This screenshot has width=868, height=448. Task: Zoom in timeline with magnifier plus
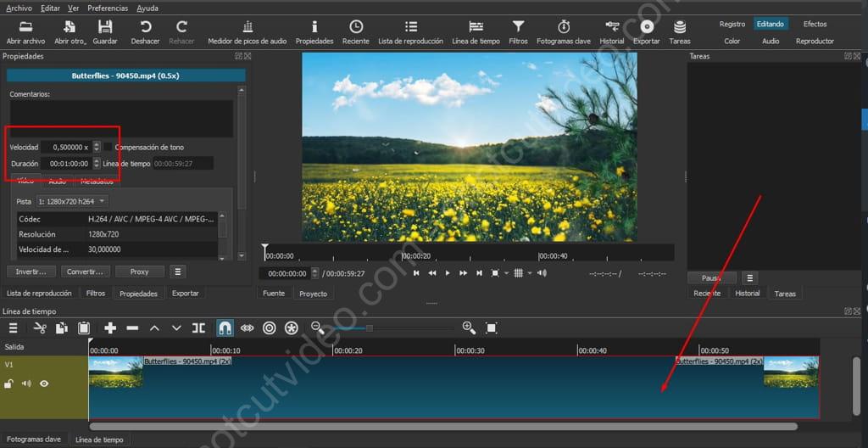[x=469, y=328]
